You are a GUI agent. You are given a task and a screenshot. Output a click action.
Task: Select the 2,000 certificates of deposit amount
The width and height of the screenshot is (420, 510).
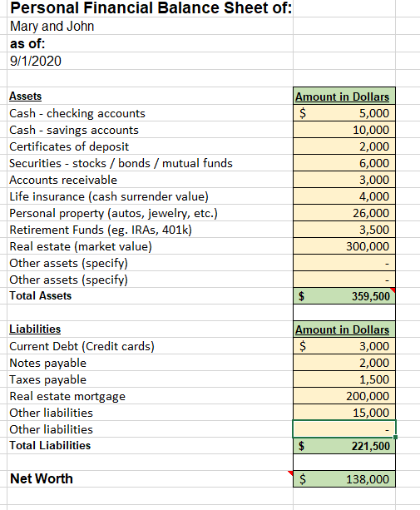tap(344, 146)
